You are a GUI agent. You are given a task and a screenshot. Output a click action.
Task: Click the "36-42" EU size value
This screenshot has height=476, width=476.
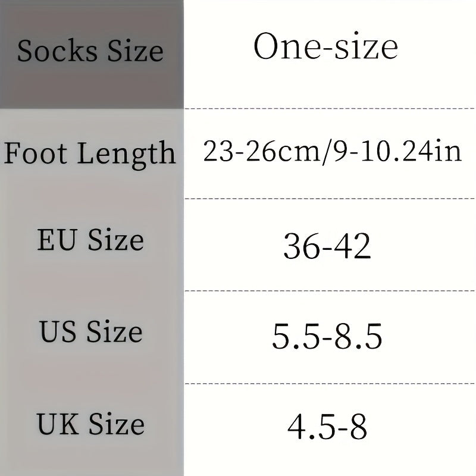click(x=327, y=246)
